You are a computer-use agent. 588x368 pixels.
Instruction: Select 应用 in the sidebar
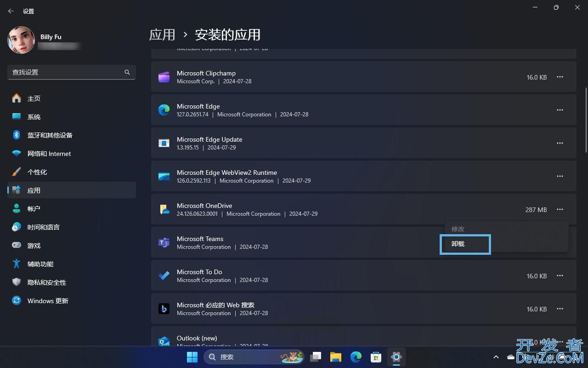[x=72, y=190]
